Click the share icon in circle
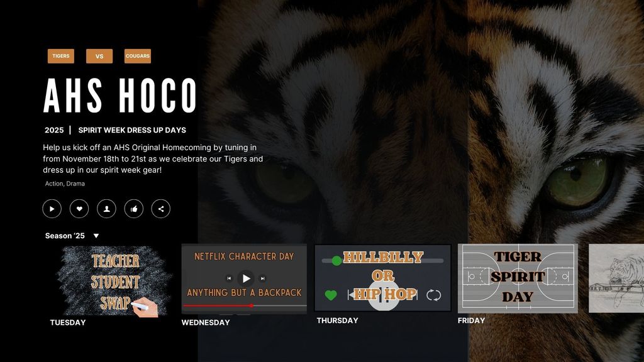This screenshot has height=362, width=644. (x=161, y=209)
